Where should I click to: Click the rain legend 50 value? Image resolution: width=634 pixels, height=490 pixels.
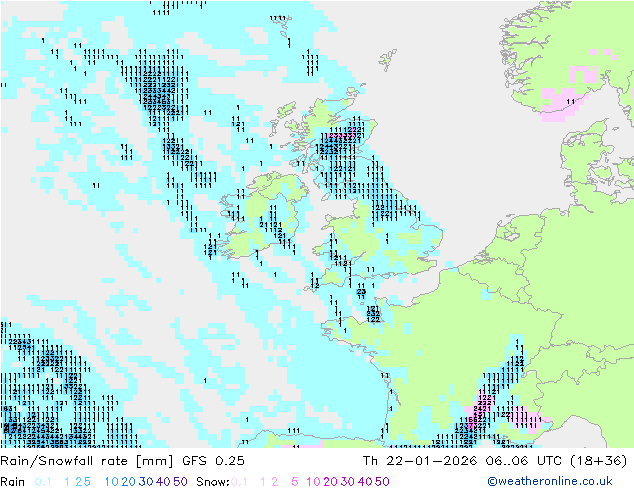coord(180,482)
